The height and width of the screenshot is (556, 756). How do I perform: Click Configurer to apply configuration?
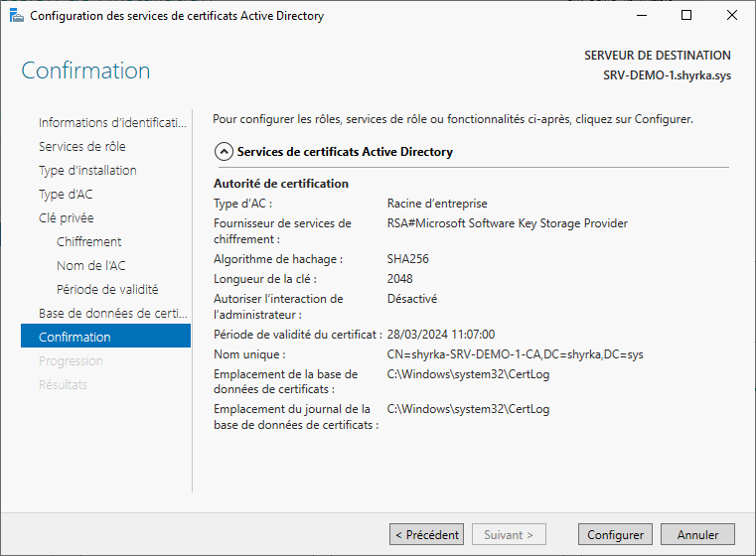coord(615,535)
